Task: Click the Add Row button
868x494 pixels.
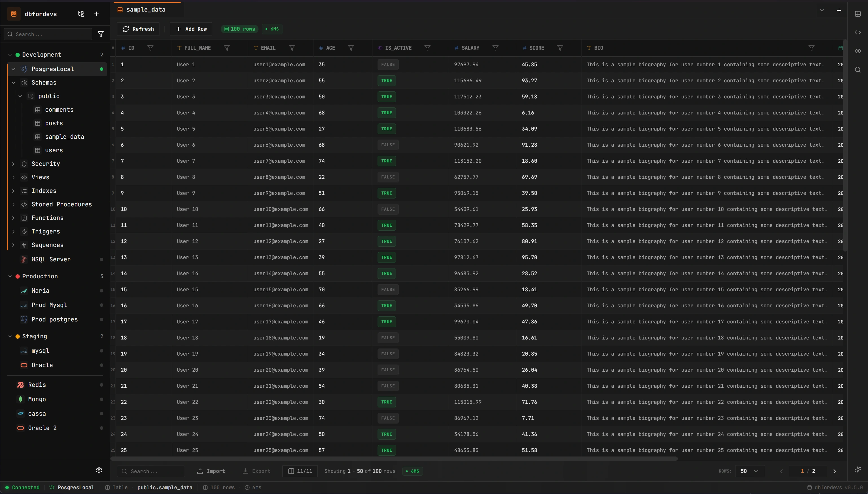Action: [x=191, y=29]
